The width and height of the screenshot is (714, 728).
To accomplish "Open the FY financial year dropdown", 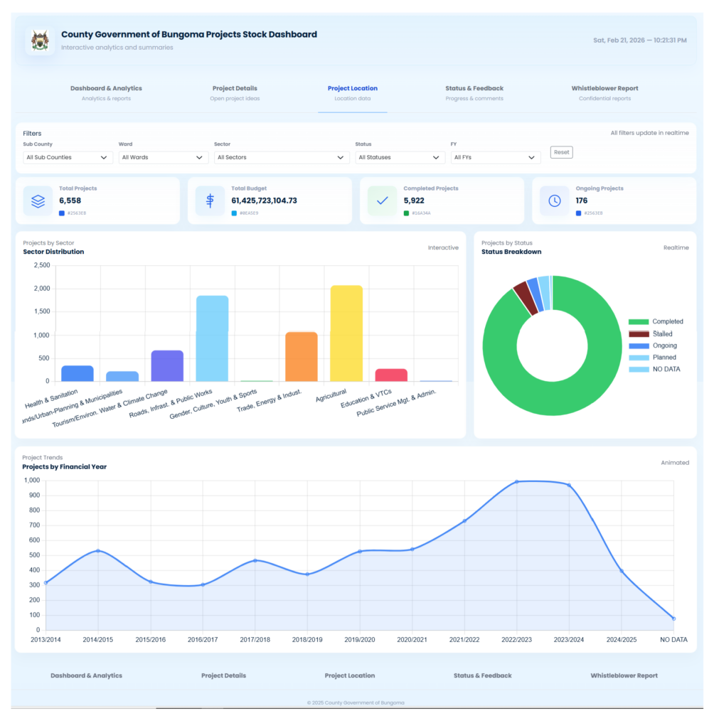I will [495, 157].
